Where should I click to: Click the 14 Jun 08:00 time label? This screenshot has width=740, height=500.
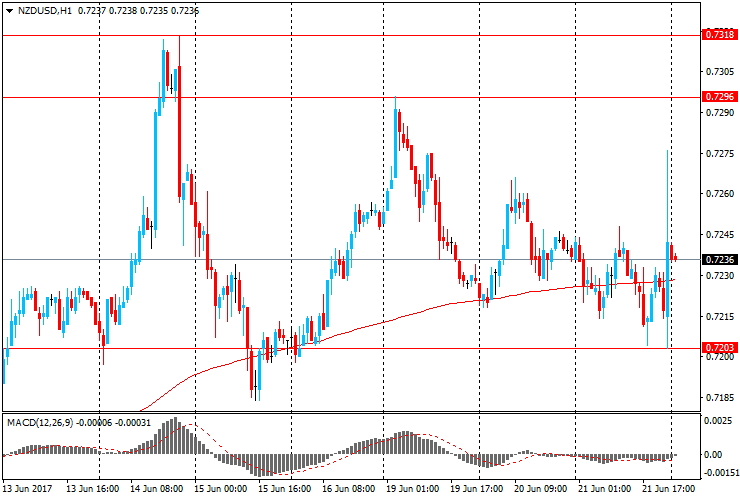157,489
